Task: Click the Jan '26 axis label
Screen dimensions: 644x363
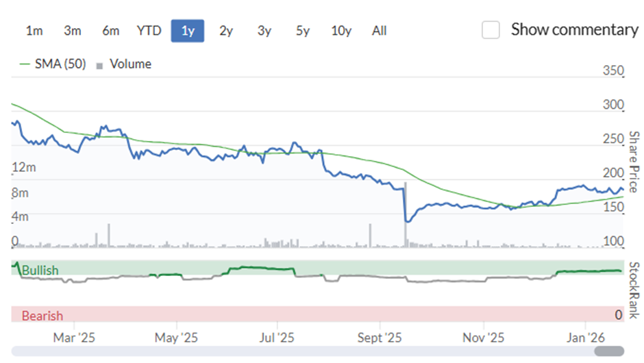Action: point(586,338)
